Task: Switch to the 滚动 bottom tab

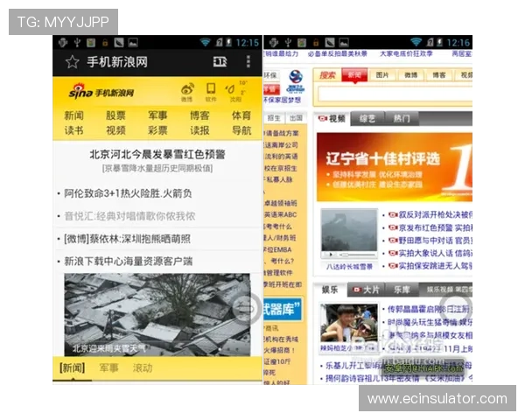Action: [x=143, y=368]
